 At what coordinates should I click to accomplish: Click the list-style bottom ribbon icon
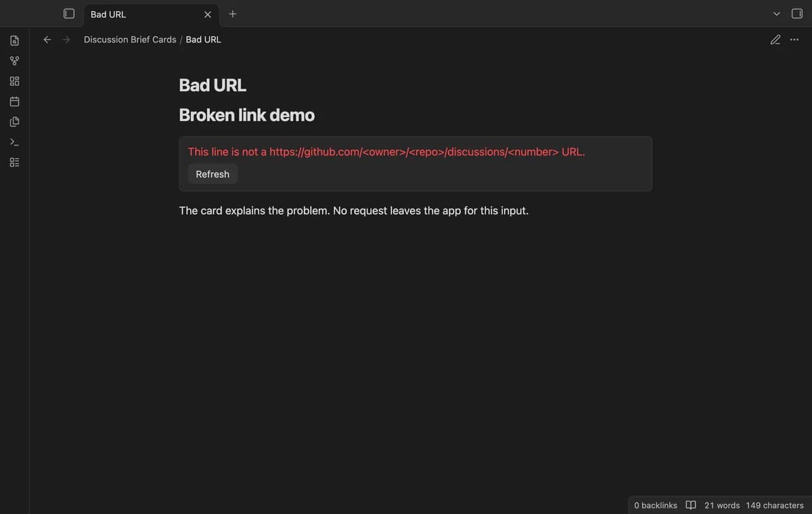14,162
